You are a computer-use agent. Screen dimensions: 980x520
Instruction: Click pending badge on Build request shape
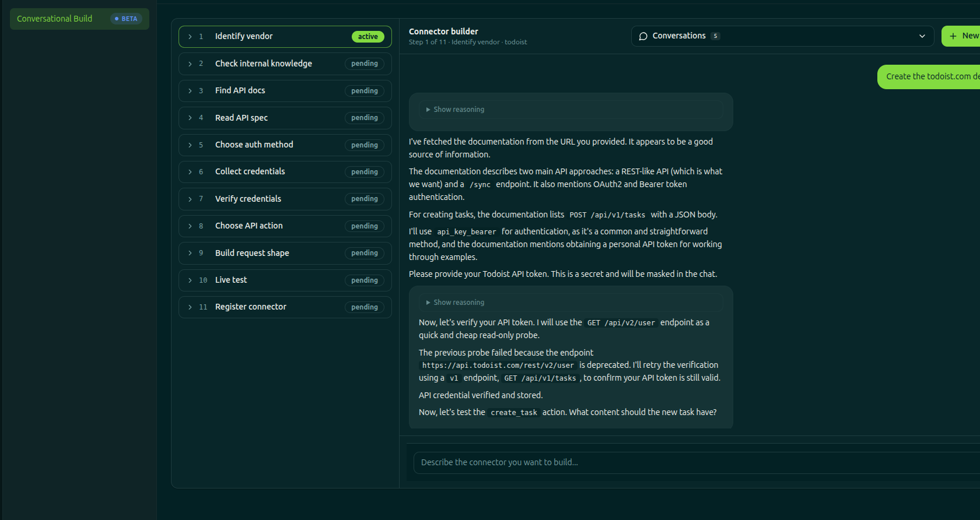[x=365, y=253]
